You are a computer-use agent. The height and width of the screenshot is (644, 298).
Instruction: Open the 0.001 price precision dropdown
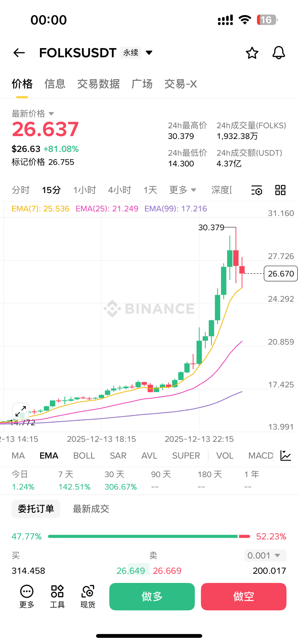(265, 556)
